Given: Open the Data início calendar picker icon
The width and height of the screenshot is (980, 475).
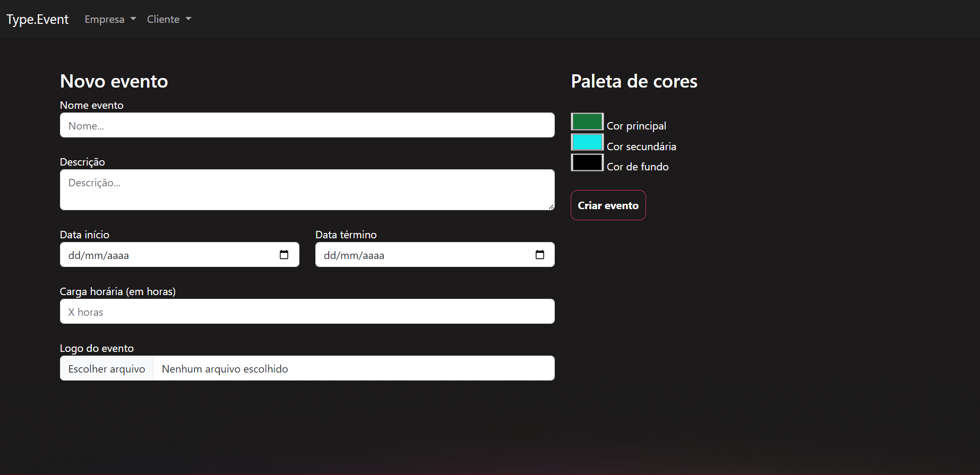Looking at the screenshot, I should [x=284, y=255].
